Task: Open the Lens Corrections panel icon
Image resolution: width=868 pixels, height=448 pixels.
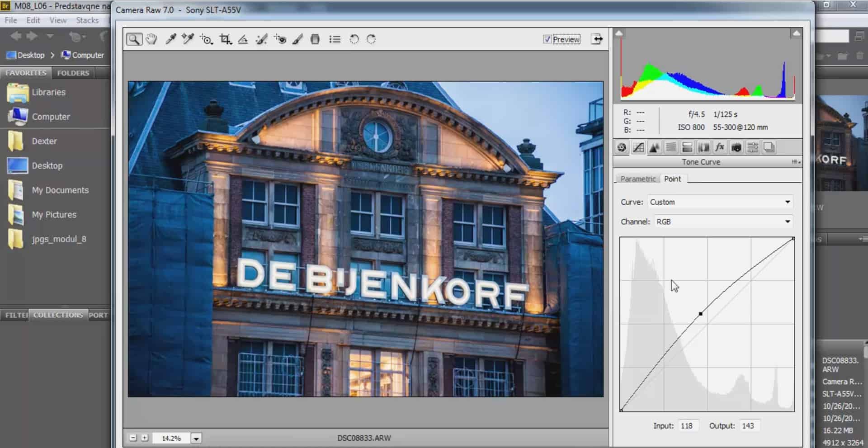Action: tap(703, 147)
